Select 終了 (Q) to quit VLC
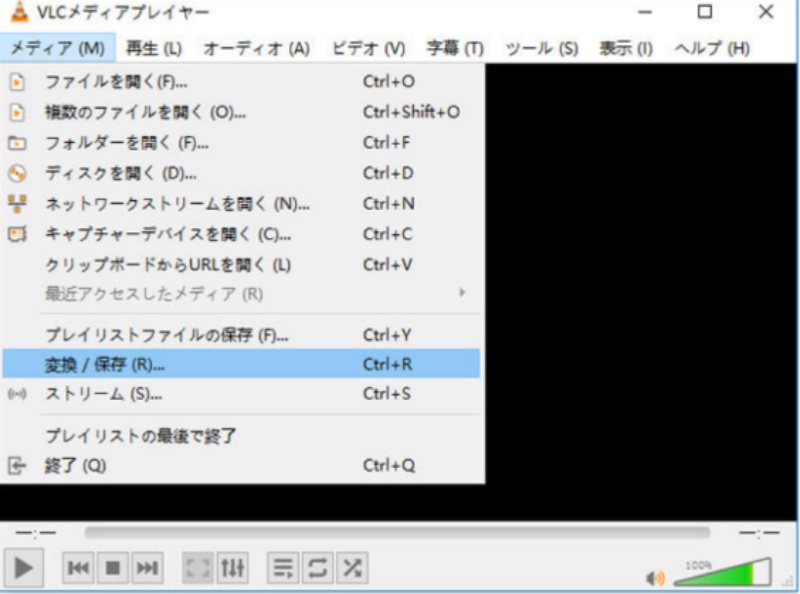The height and width of the screenshot is (594, 800). [x=241, y=465]
